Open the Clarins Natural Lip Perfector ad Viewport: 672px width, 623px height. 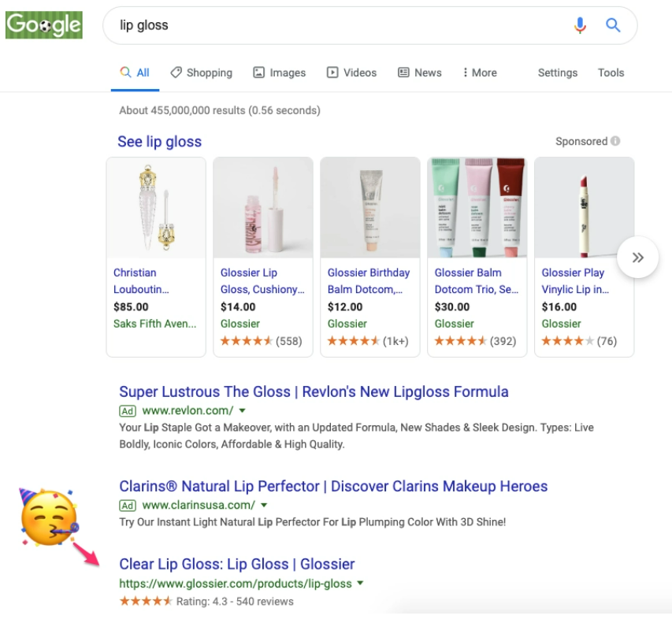tap(333, 486)
